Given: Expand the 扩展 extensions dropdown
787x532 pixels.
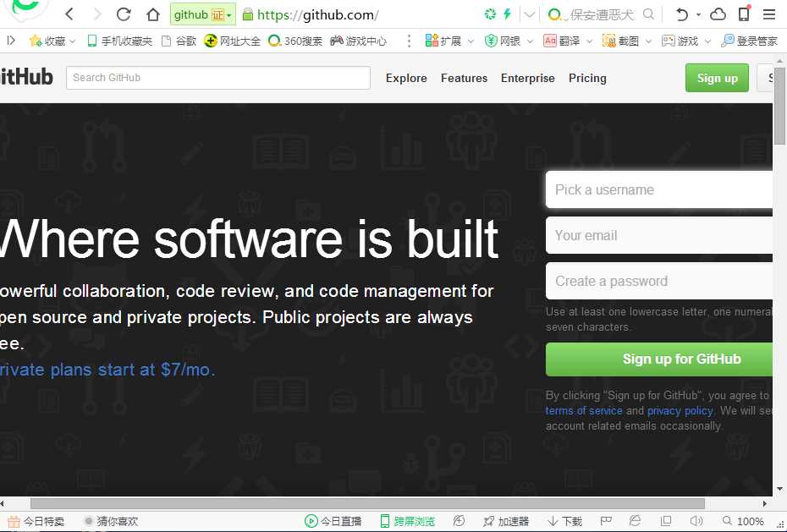Looking at the screenshot, I should point(471,41).
